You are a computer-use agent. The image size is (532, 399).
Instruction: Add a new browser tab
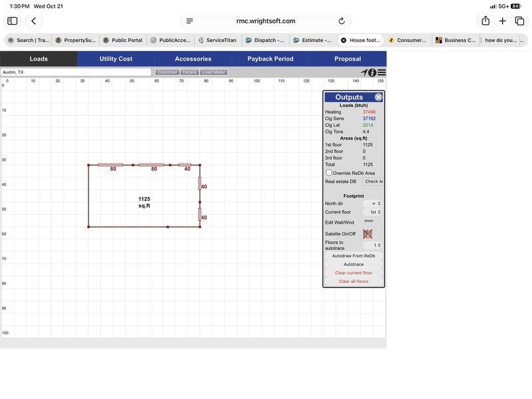(503, 21)
